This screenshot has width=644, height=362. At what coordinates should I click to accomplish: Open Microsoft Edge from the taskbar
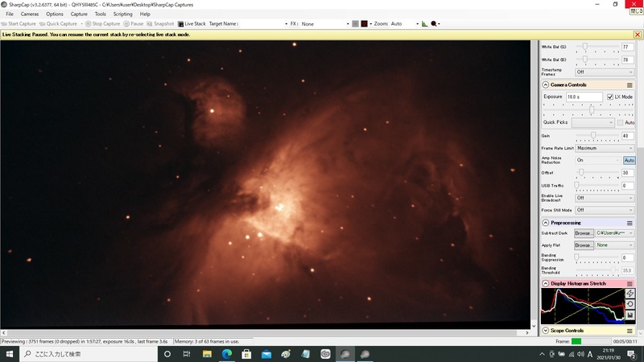point(227,354)
